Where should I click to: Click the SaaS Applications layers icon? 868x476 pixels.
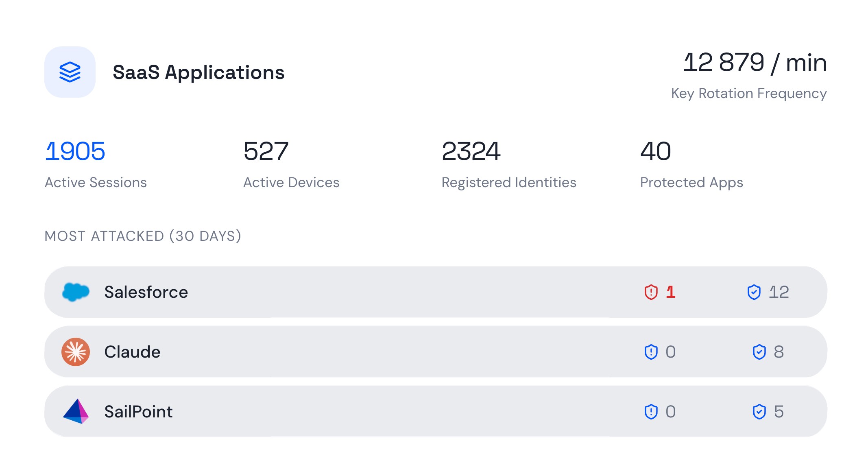(70, 72)
